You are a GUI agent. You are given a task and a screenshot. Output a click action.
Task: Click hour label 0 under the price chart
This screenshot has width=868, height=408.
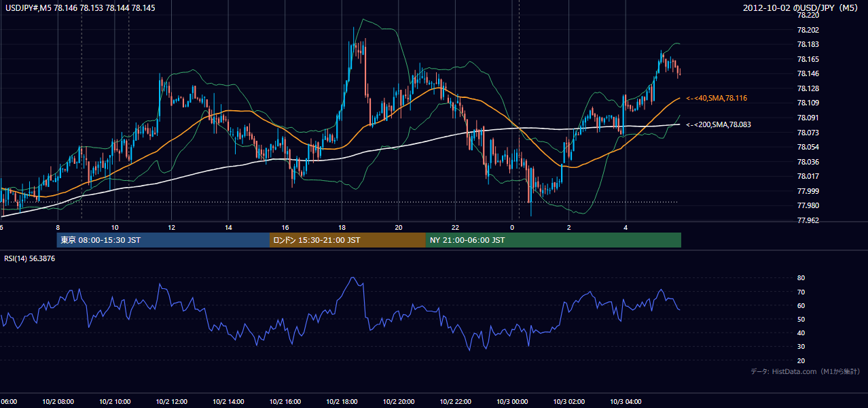point(512,228)
